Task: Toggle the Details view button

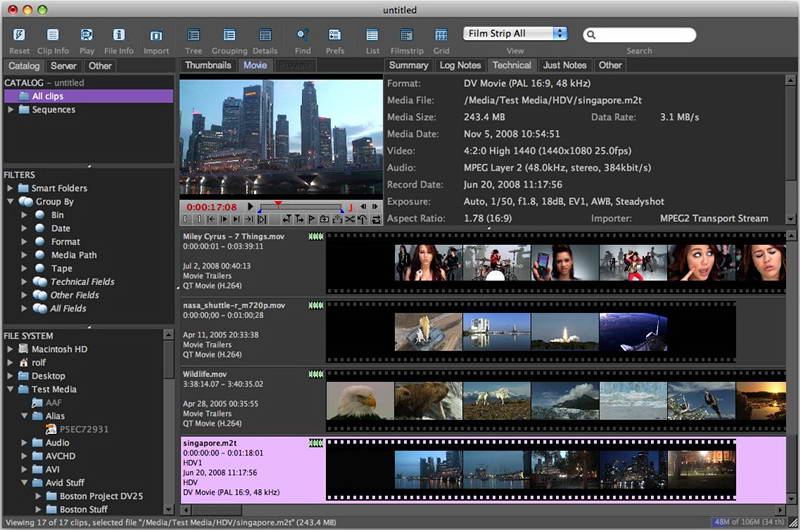Action: click(x=265, y=36)
